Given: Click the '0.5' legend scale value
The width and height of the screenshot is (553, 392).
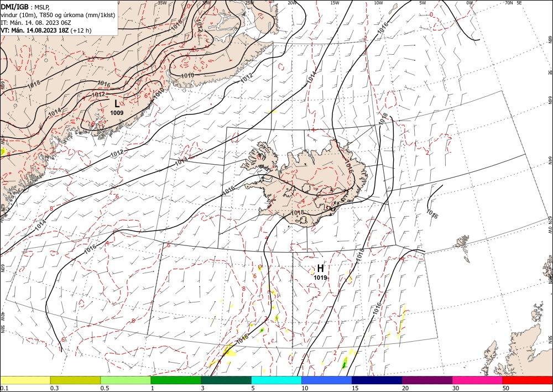Looking at the screenshot, I should coord(105,388).
